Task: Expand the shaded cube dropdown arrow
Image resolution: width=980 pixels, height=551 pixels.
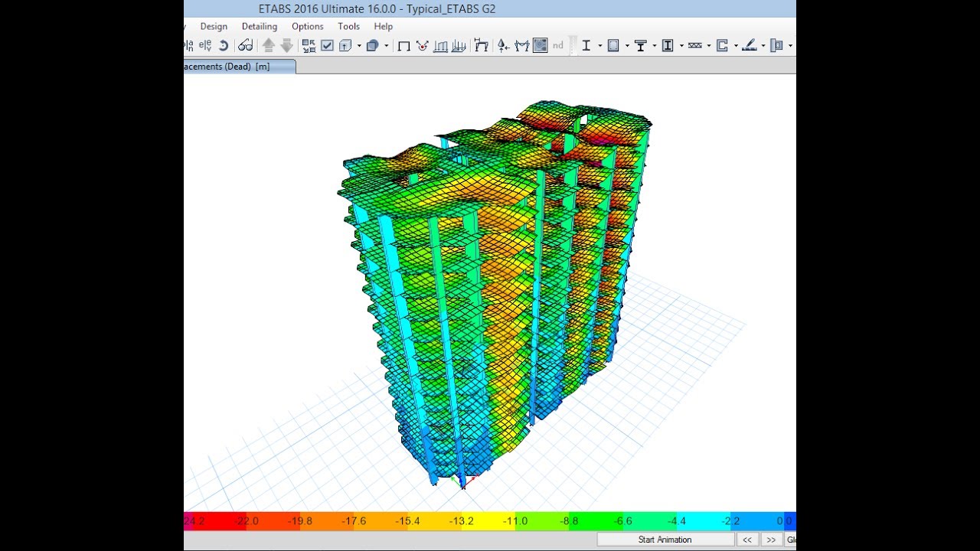Action: point(386,46)
